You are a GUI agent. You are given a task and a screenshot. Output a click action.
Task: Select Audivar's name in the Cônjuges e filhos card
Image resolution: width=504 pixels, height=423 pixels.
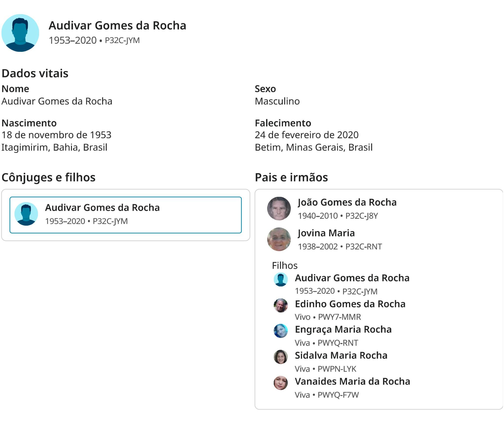pos(102,208)
